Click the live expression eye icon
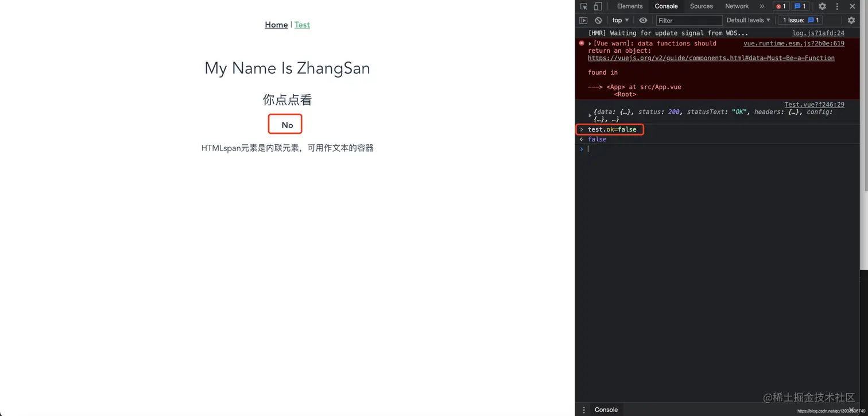Image resolution: width=868 pixels, height=416 pixels. pos(644,20)
